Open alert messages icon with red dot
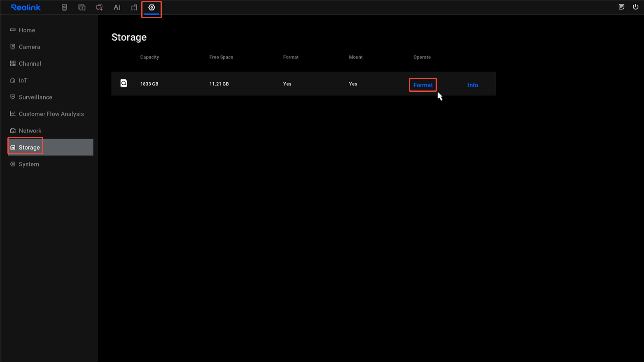The width and height of the screenshot is (644, 362). [x=99, y=7]
